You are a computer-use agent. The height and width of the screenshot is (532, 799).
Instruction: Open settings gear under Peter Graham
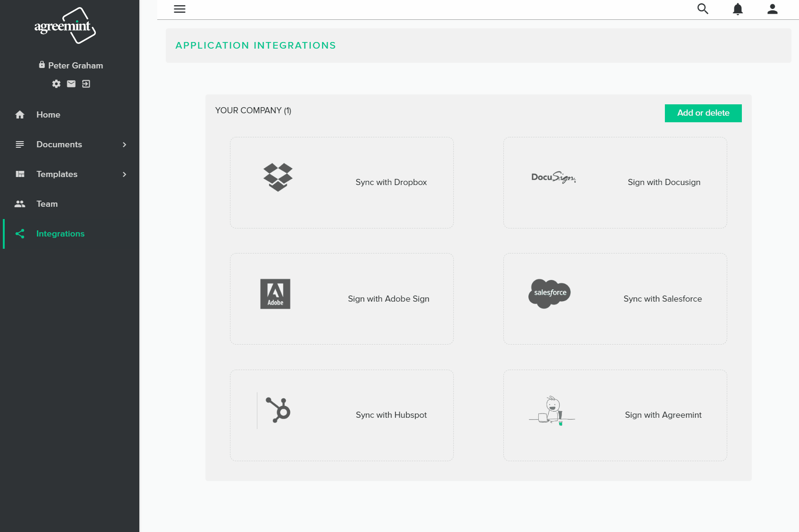pyautogui.click(x=56, y=84)
